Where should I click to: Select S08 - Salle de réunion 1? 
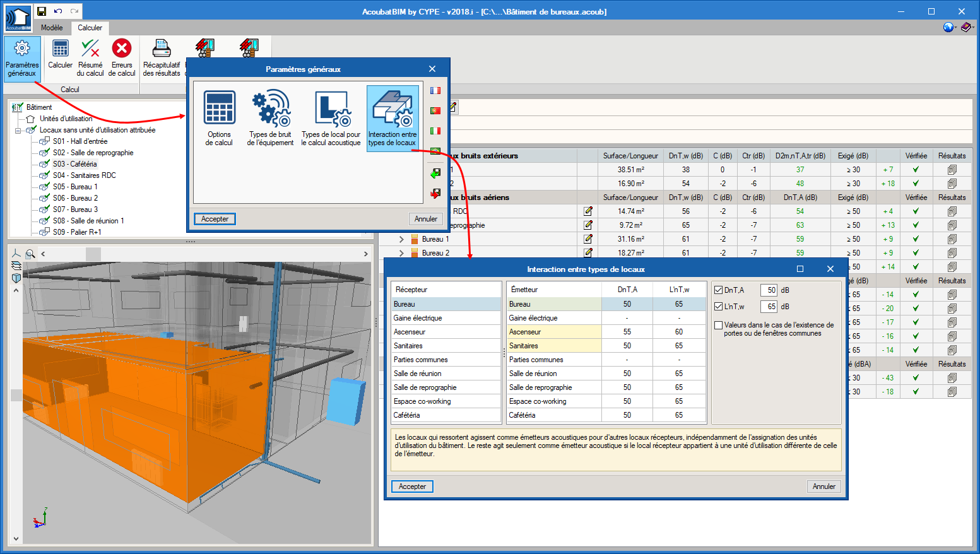click(x=88, y=221)
